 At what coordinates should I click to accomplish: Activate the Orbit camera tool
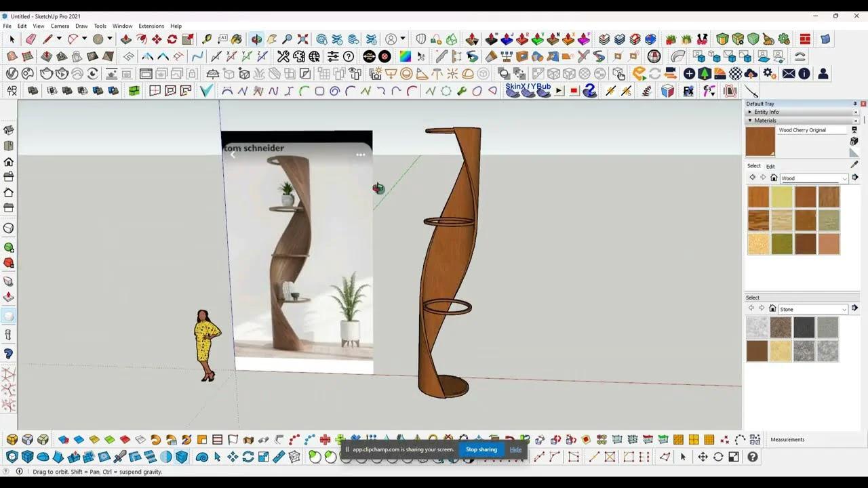(256, 39)
